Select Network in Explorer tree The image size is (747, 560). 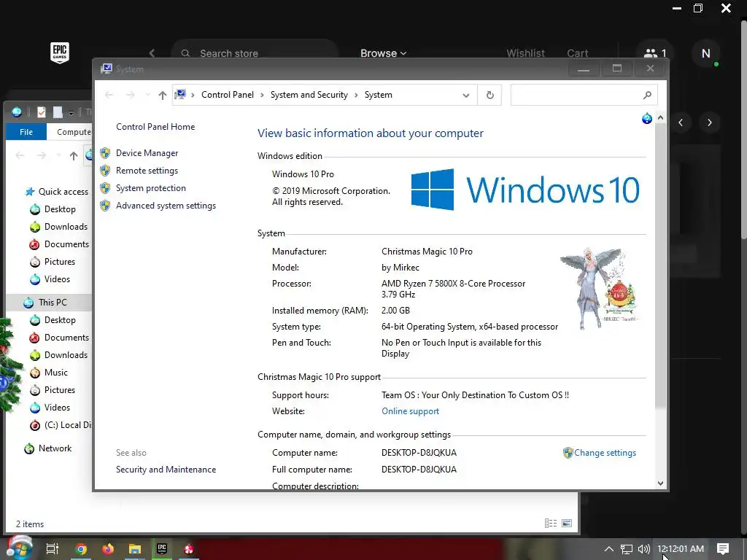tap(55, 448)
